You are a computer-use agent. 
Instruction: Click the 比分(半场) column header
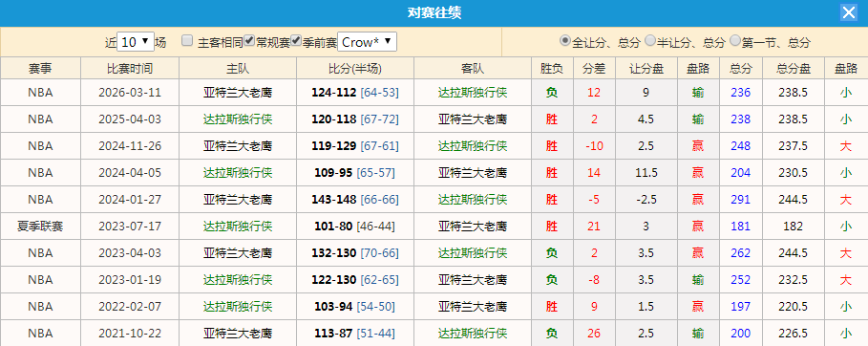pos(355,68)
